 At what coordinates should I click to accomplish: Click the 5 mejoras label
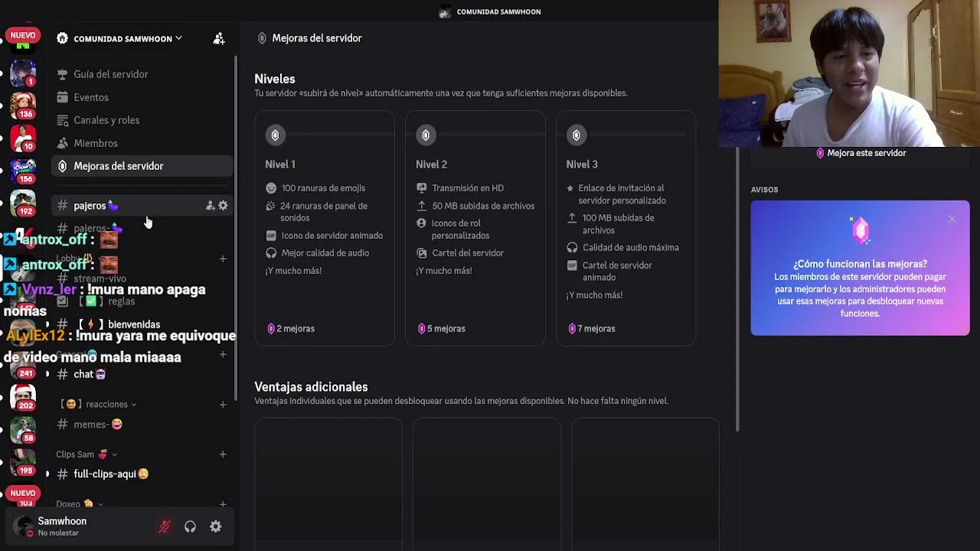(x=442, y=328)
